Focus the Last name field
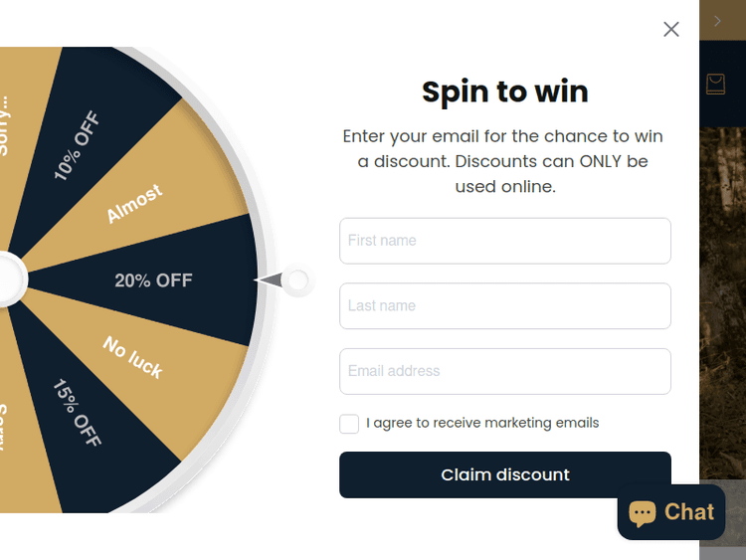Image resolution: width=746 pixels, height=560 pixels. tap(505, 306)
